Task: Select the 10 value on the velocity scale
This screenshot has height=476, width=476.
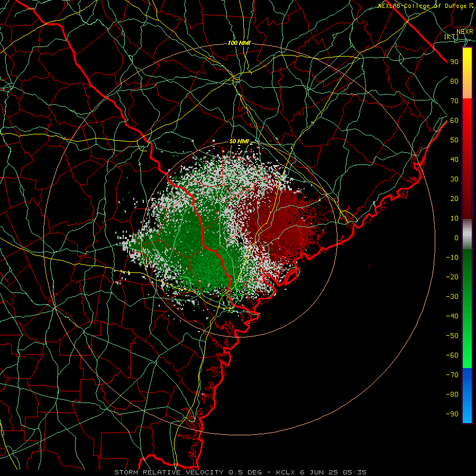Action: click(454, 218)
